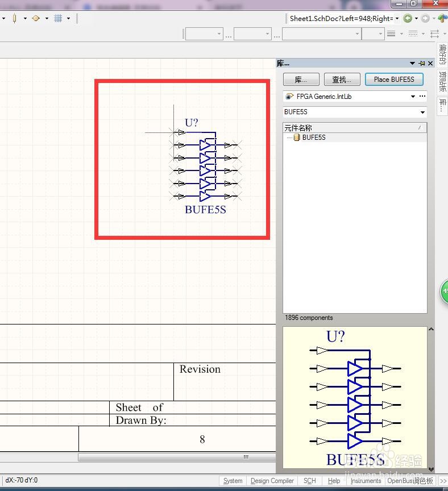Click the 查找... search button
448x491 pixels.
[x=342, y=79]
